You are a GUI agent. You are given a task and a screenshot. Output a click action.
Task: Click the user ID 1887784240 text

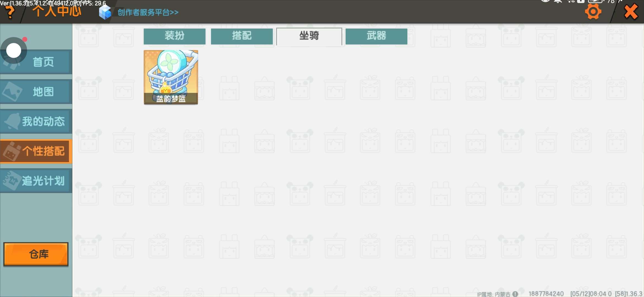pyautogui.click(x=546, y=294)
